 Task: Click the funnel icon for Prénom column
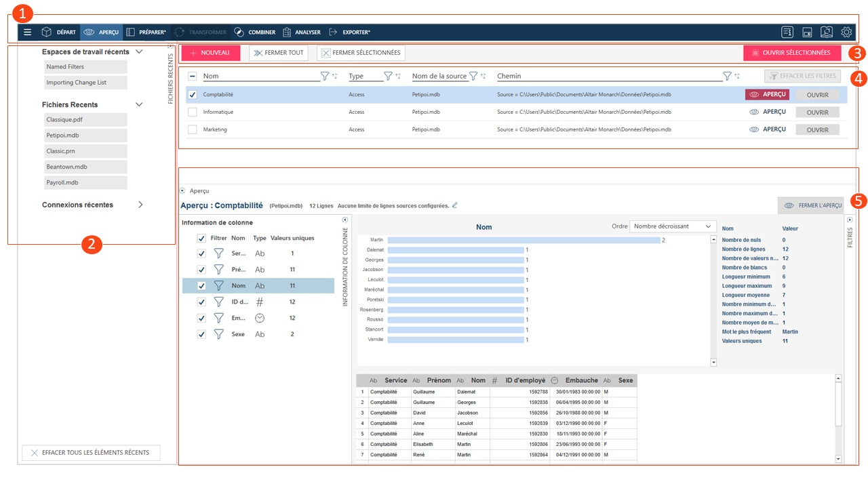pos(218,269)
